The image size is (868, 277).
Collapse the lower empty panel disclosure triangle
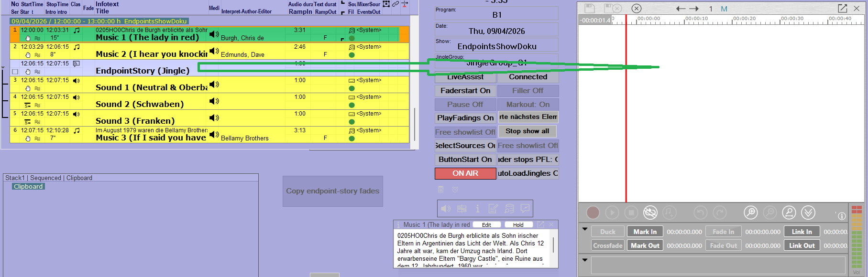click(585, 260)
